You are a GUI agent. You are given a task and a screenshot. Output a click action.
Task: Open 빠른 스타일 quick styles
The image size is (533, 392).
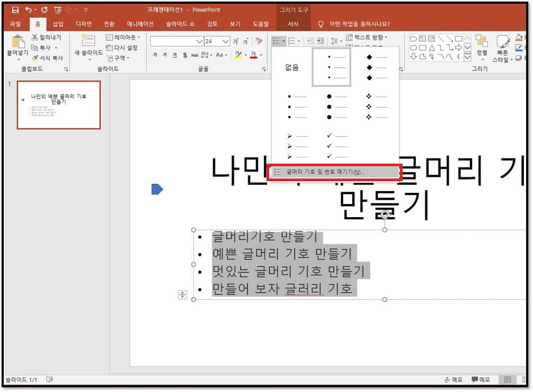pyautogui.click(x=502, y=49)
